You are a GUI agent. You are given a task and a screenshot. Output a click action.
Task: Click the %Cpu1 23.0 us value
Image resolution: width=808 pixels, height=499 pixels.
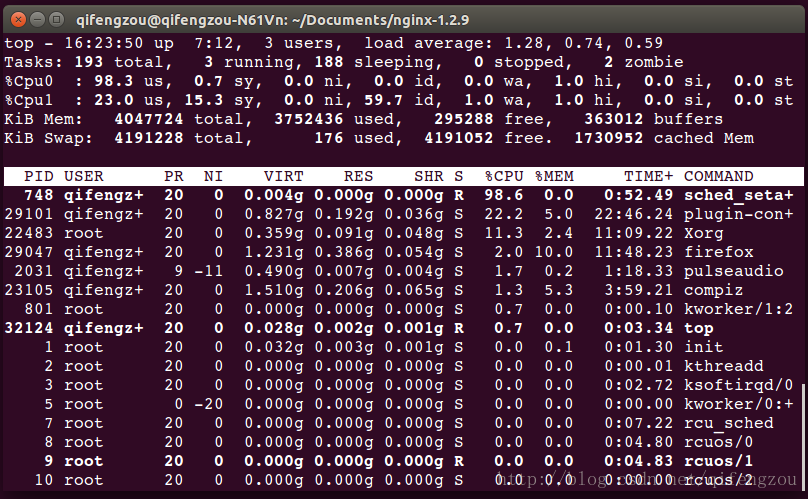point(113,100)
